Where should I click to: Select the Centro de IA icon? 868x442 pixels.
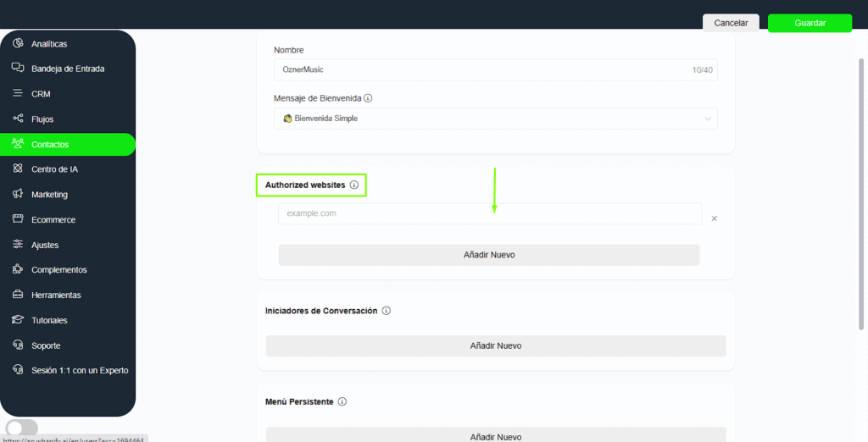point(18,169)
